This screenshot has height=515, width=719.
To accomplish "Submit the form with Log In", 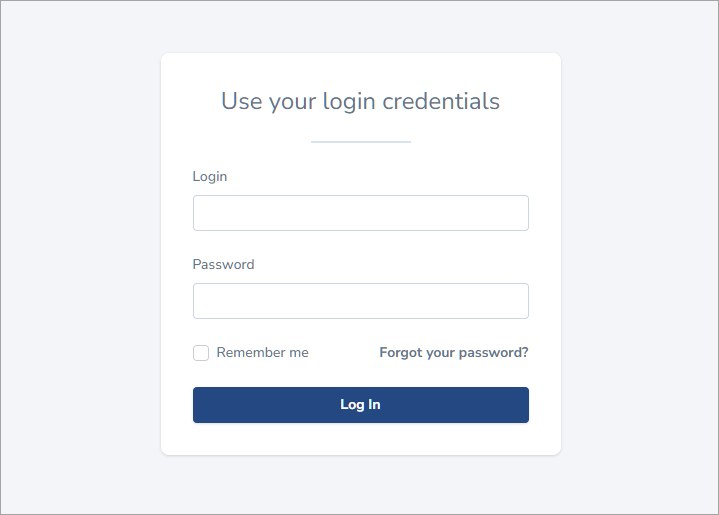I will tap(360, 405).
